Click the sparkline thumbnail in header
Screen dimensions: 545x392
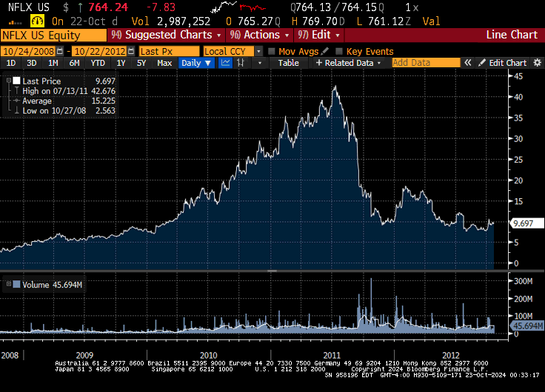(x=238, y=7)
